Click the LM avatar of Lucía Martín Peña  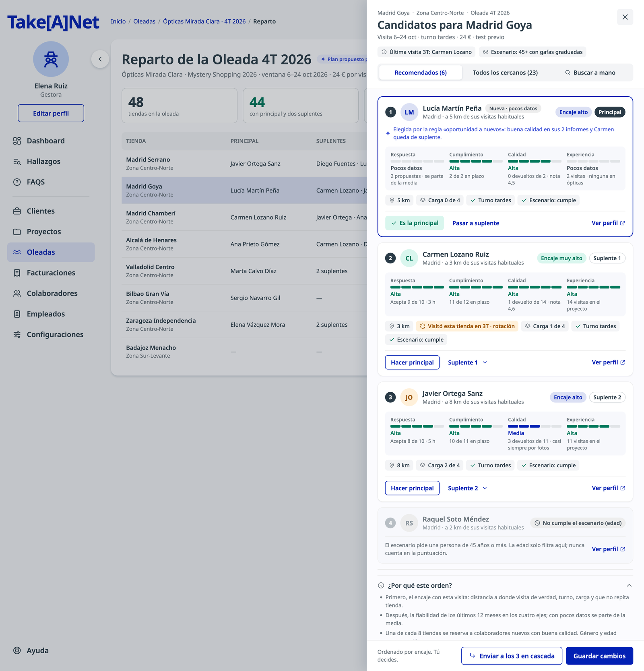tap(409, 112)
